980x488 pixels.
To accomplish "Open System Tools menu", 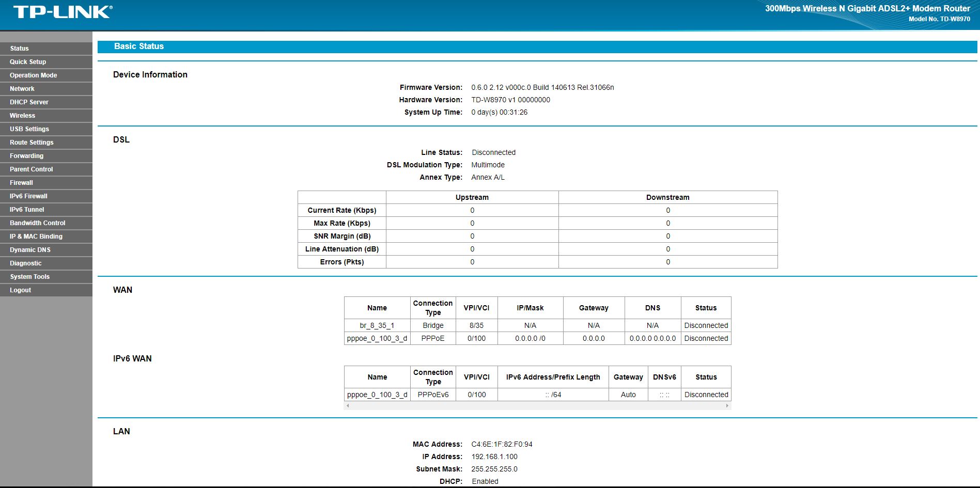I will click(x=46, y=276).
